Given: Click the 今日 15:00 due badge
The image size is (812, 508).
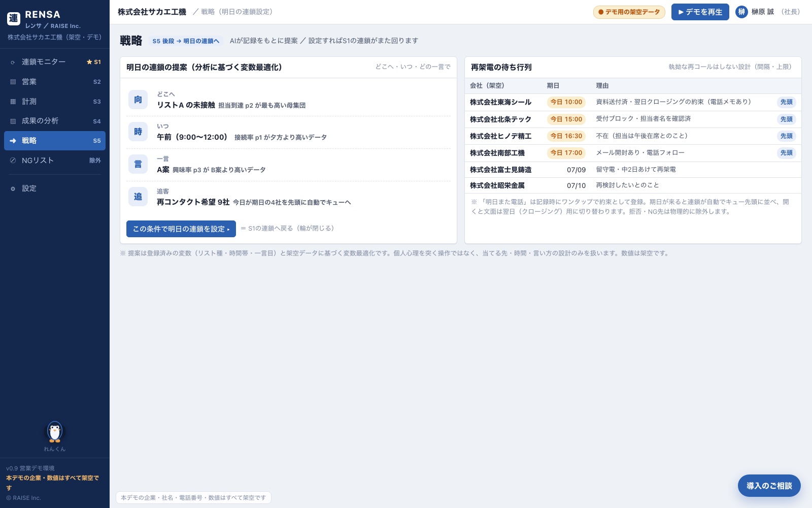Looking at the screenshot, I should pos(566,119).
